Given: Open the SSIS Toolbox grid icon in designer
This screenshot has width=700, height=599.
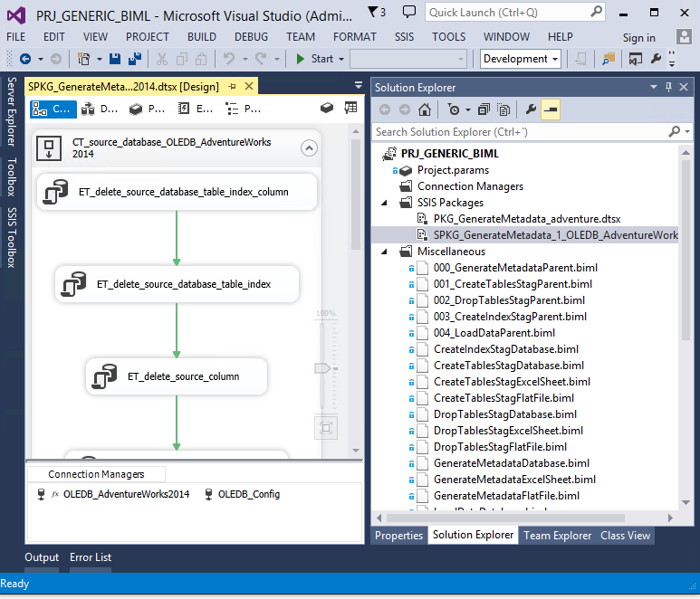Looking at the screenshot, I should coord(350,108).
